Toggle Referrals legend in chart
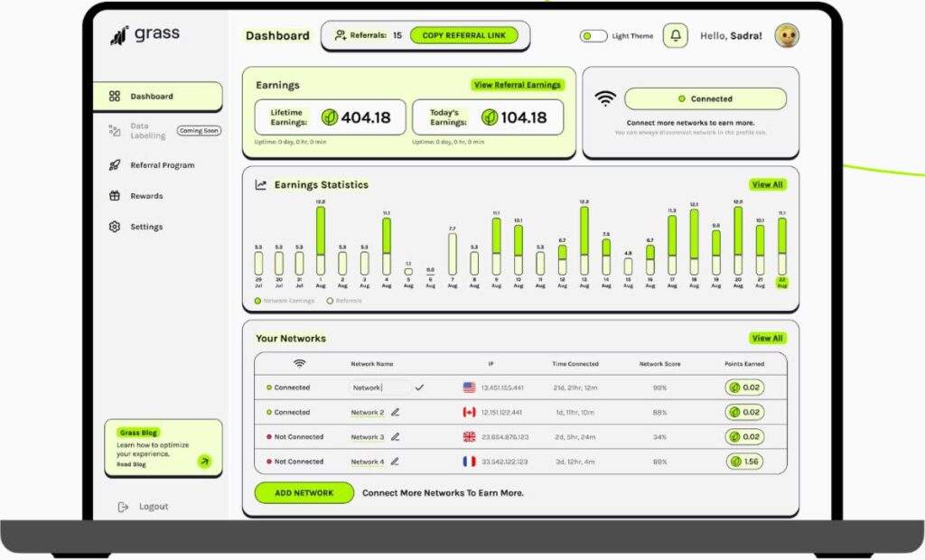The height and width of the screenshot is (560, 925). pyautogui.click(x=344, y=301)
